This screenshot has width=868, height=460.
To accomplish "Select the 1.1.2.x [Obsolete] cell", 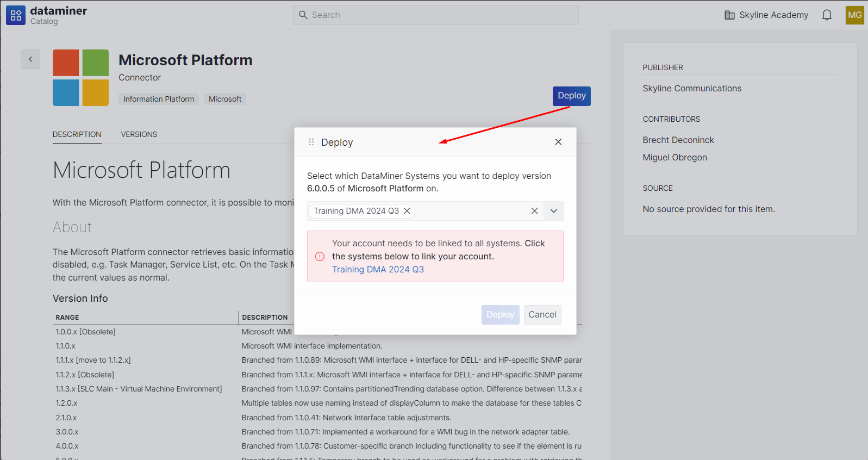I will tap(85, 375).
